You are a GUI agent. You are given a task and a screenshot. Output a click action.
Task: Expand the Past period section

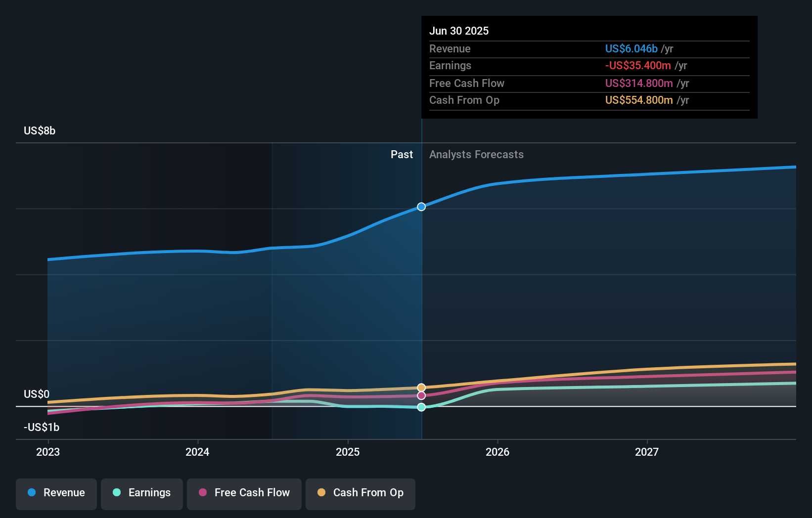[402, 154]
